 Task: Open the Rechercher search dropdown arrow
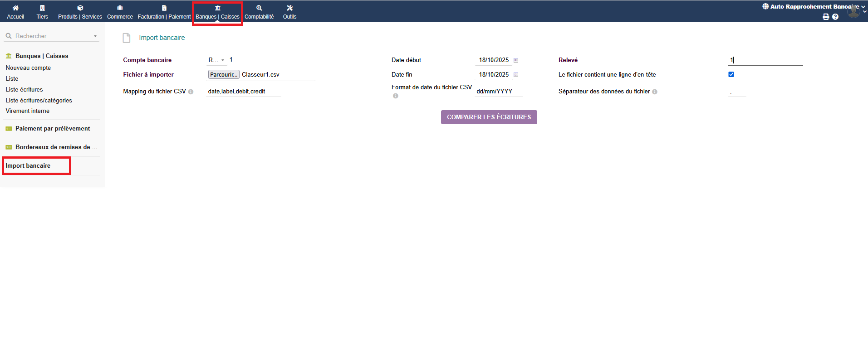95,36
